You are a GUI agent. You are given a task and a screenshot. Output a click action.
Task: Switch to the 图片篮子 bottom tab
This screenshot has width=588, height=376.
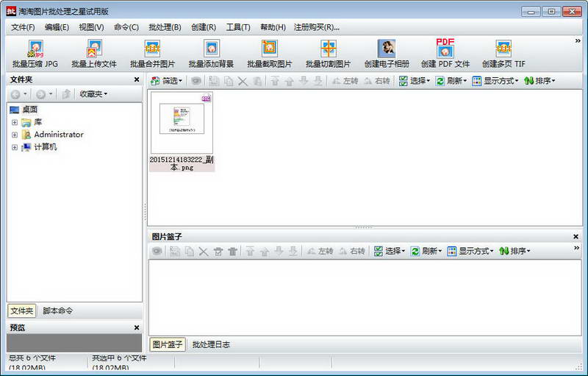pyautogui.click(x=168, y=344)
